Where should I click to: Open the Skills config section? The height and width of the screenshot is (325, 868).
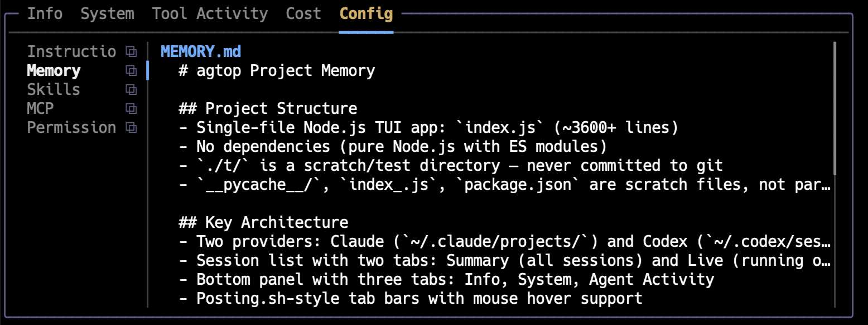(53, 89)
